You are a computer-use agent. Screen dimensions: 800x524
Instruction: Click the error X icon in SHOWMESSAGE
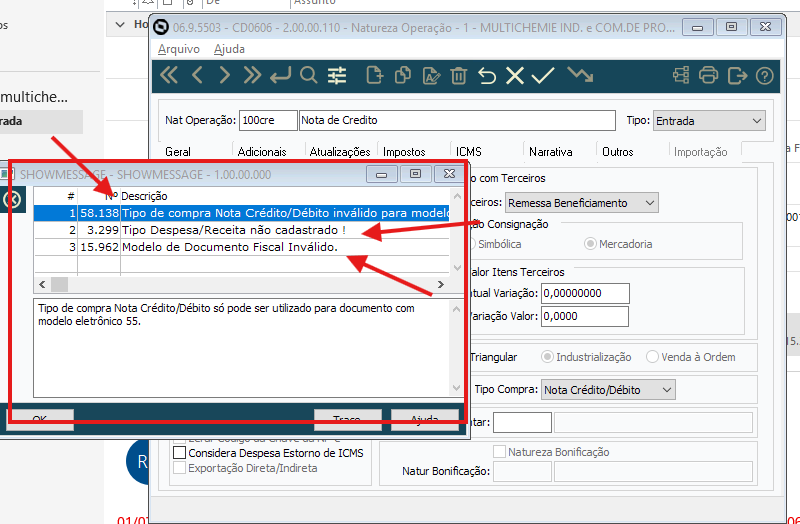(x=12, y=199)
